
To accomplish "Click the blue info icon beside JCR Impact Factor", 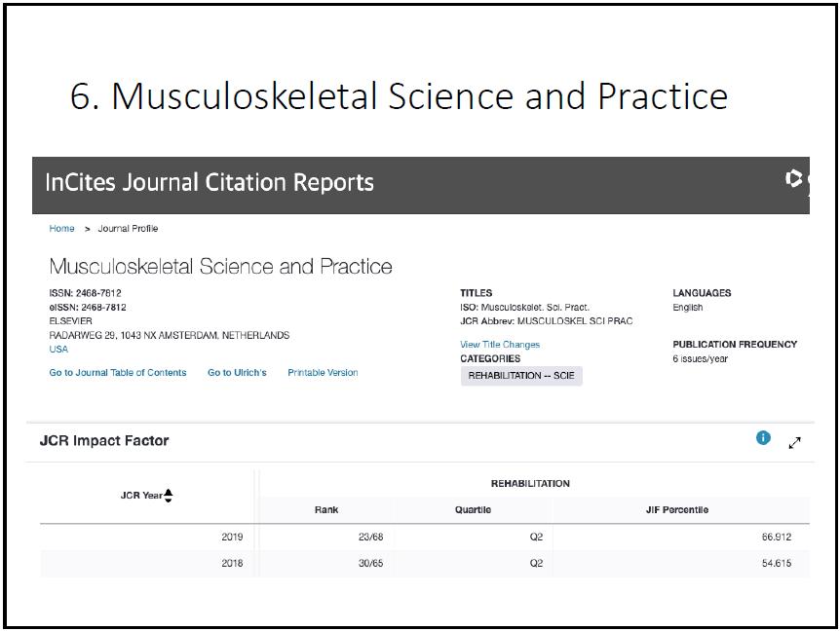I will (763, 439).
